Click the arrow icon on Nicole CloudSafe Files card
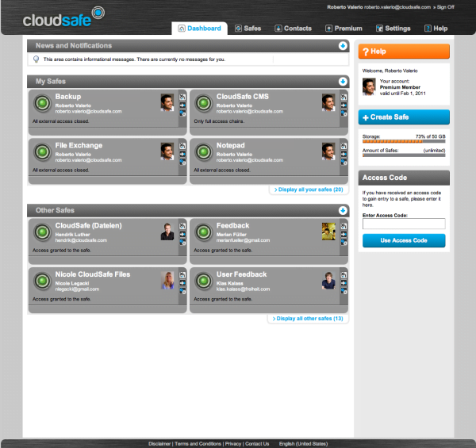Screen dimensions: 476x448 (182, 283)
